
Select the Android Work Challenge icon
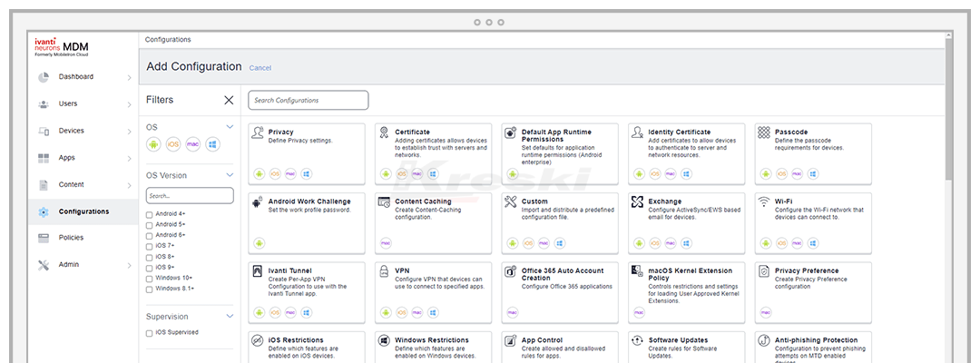(257, 201)
